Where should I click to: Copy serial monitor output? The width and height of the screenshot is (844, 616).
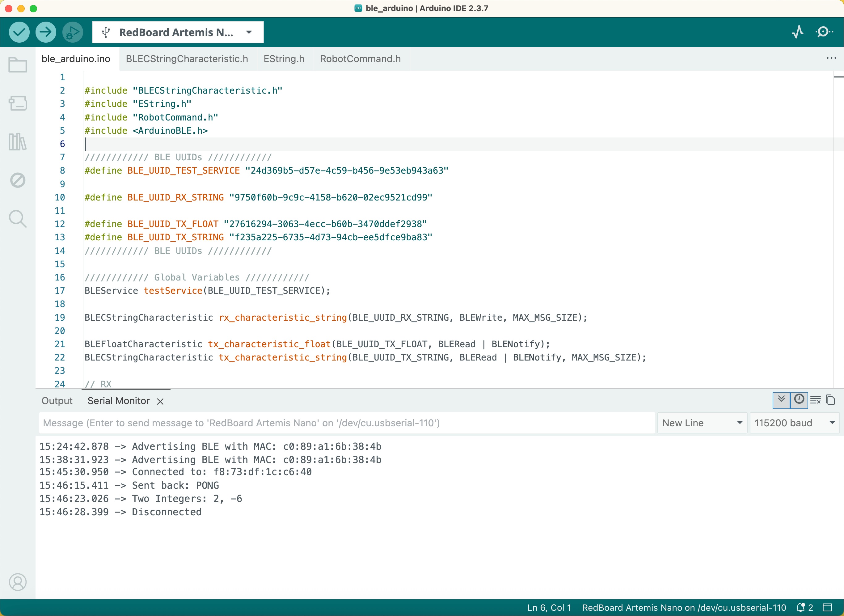coord(831,400)
